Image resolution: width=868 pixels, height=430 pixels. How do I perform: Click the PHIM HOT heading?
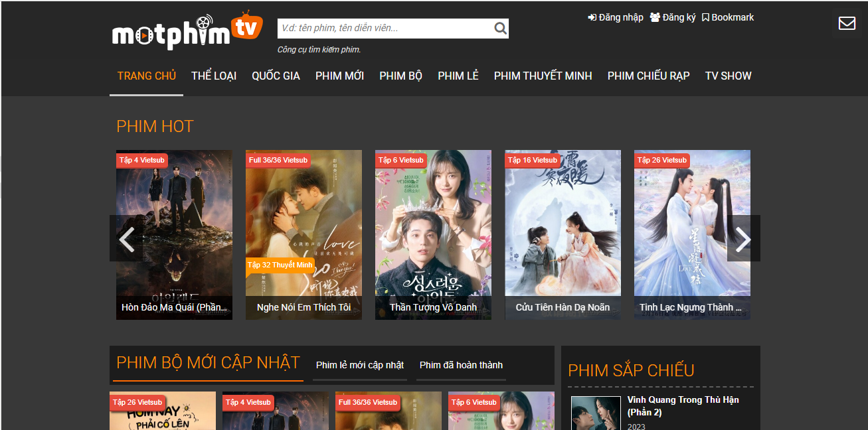coord(155,126)
